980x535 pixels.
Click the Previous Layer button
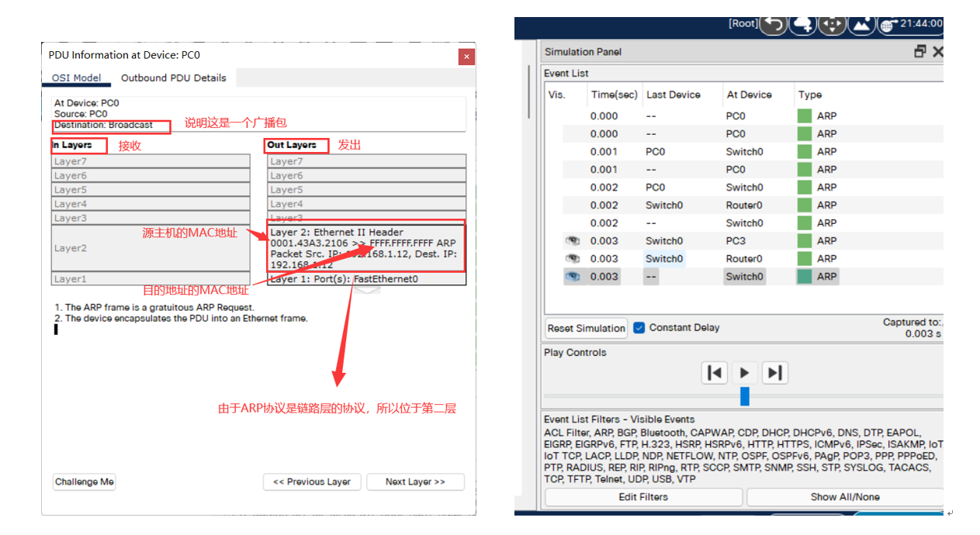click(312, 481)
